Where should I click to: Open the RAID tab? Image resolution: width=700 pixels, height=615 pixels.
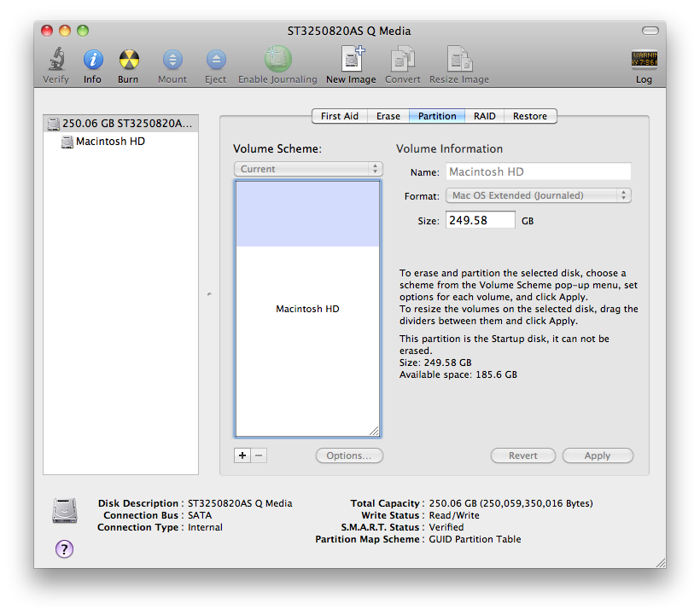tap(484, 116)
